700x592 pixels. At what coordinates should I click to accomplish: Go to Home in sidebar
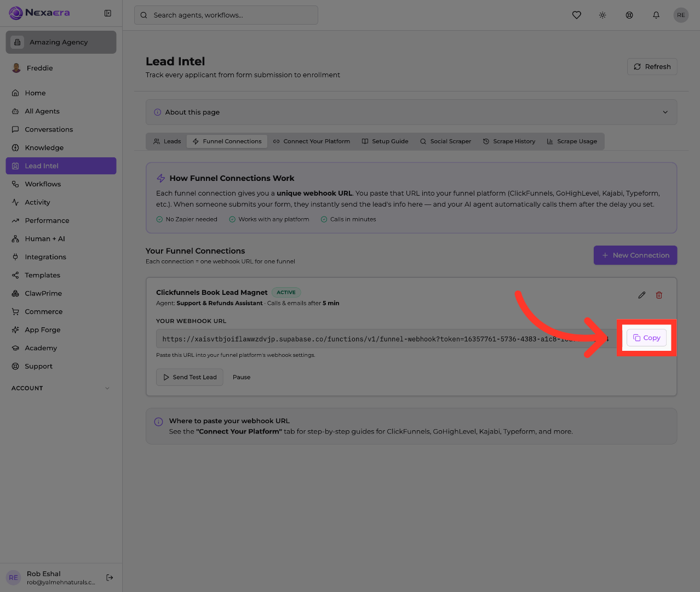click(61, 93)
